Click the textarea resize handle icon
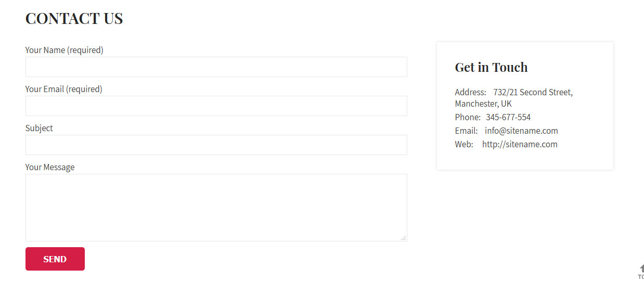The image size is (644, 281). pos(404,238)
